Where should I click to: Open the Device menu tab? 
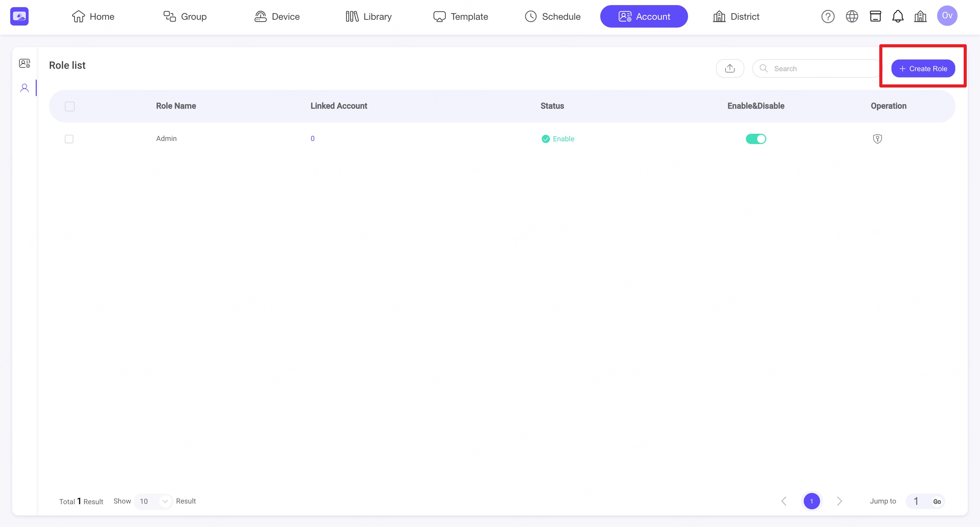pos(277,16)
